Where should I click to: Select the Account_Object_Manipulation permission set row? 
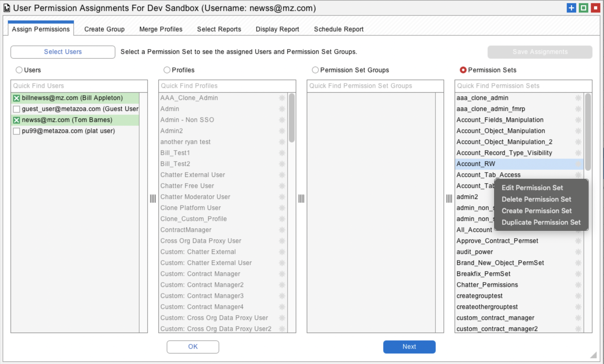pos(519,131)
